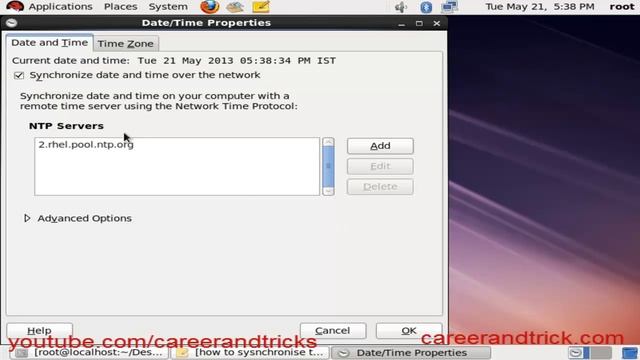Click the Help button
The height and width of the screenshot is (360, 640).
click(x=40, y=330)
